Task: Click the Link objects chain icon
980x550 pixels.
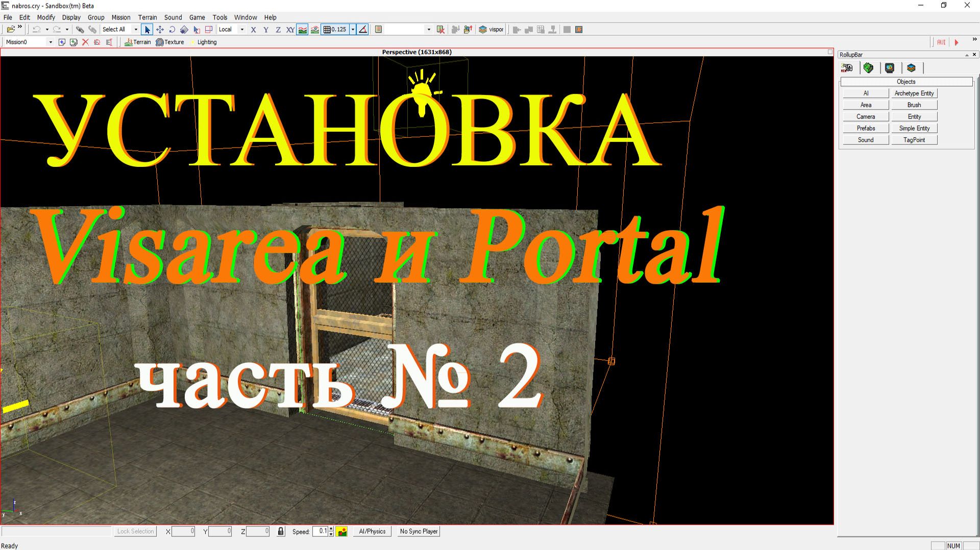Action: (80, 30)
